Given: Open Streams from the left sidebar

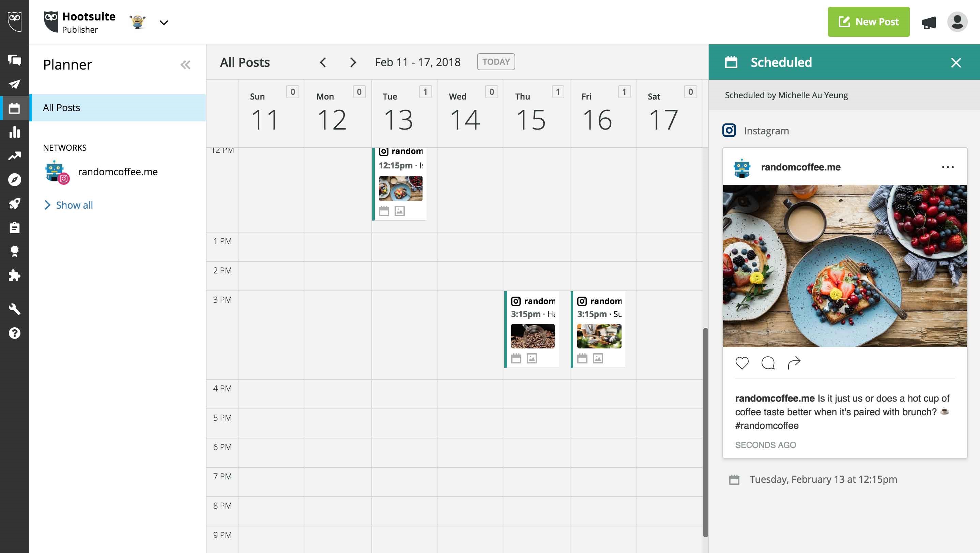Looking at the screenshot, I should (14, 60).
